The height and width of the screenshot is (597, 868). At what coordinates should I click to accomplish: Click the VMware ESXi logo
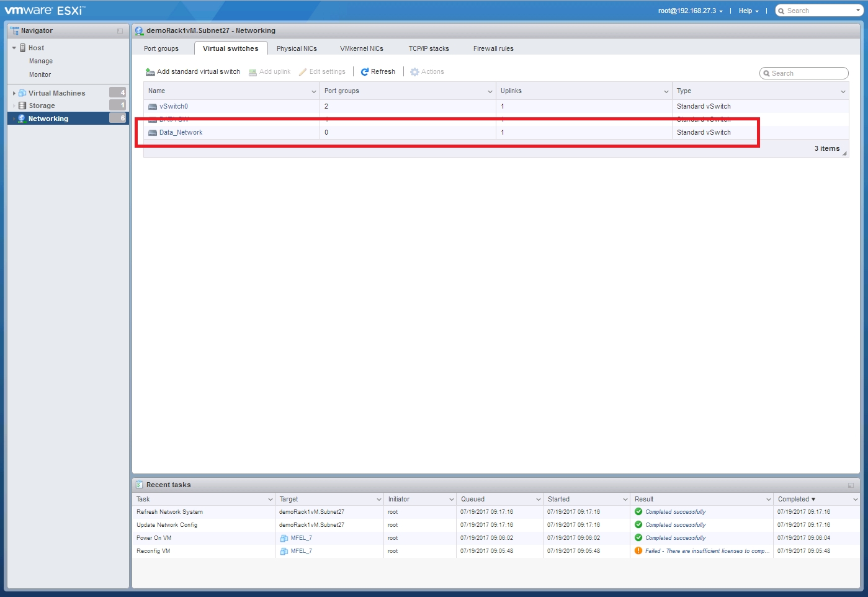click(45, 10)
